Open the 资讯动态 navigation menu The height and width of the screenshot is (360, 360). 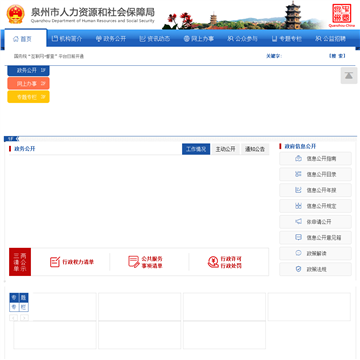pos(155,39)
